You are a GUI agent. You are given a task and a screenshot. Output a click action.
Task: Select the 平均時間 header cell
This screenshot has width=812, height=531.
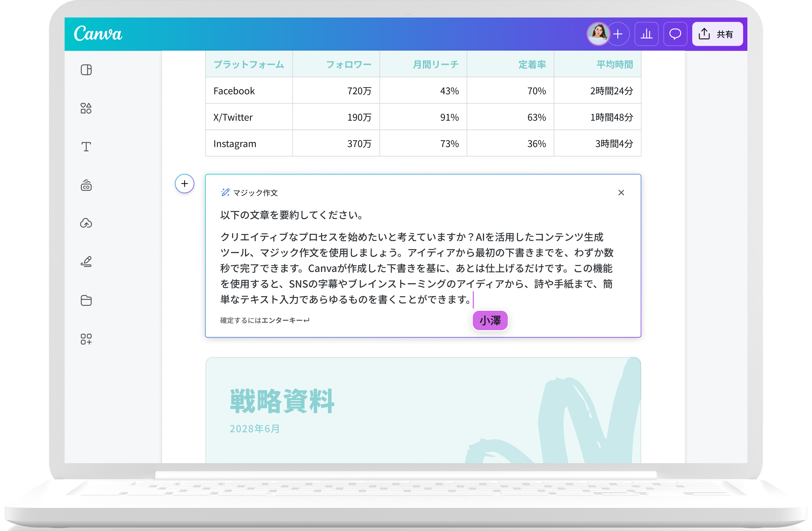tap(598, 64)
